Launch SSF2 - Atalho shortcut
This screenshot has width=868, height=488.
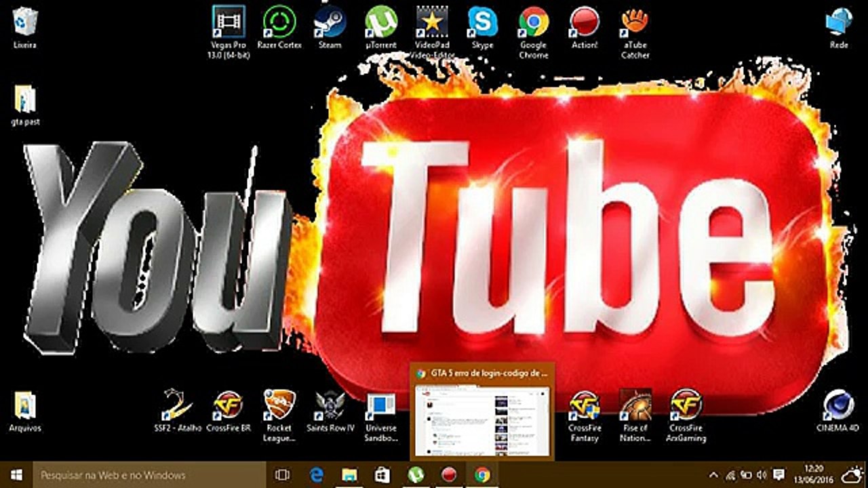[x=178, y=412]
